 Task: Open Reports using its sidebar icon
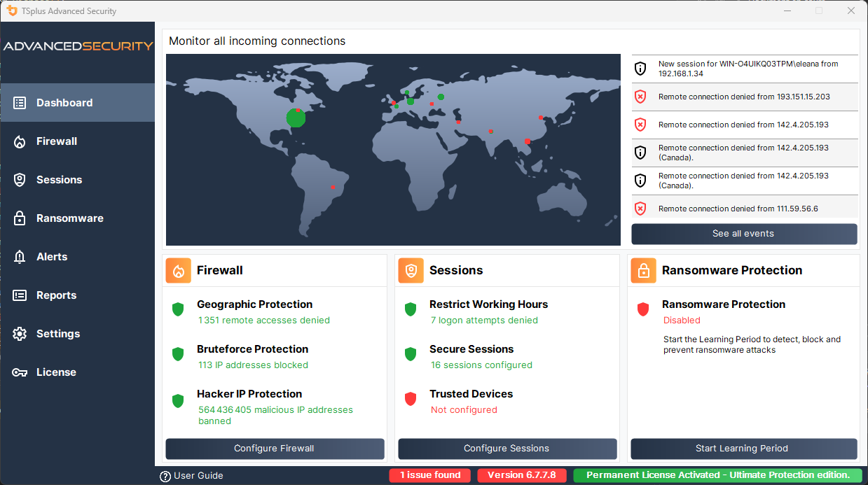point(19,295)
